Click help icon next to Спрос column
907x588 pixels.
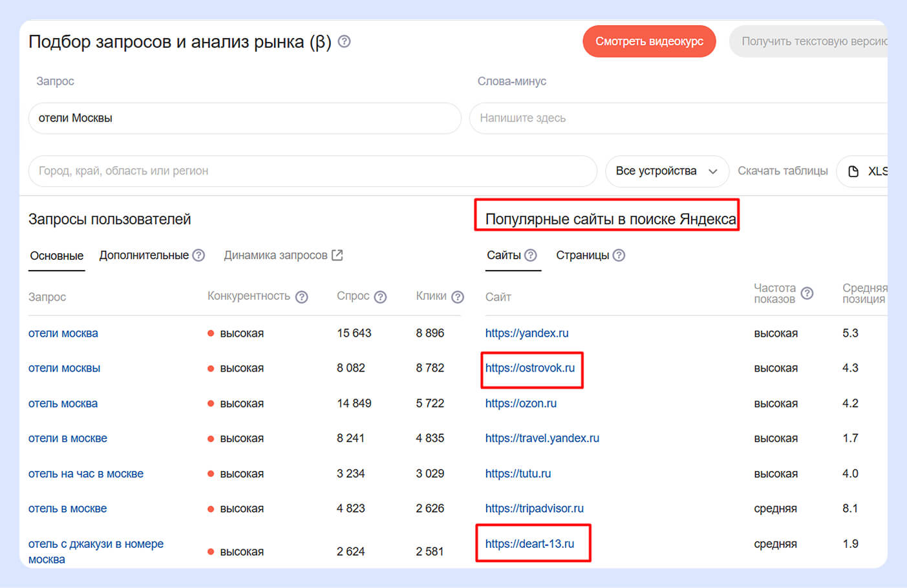point(380,297)
